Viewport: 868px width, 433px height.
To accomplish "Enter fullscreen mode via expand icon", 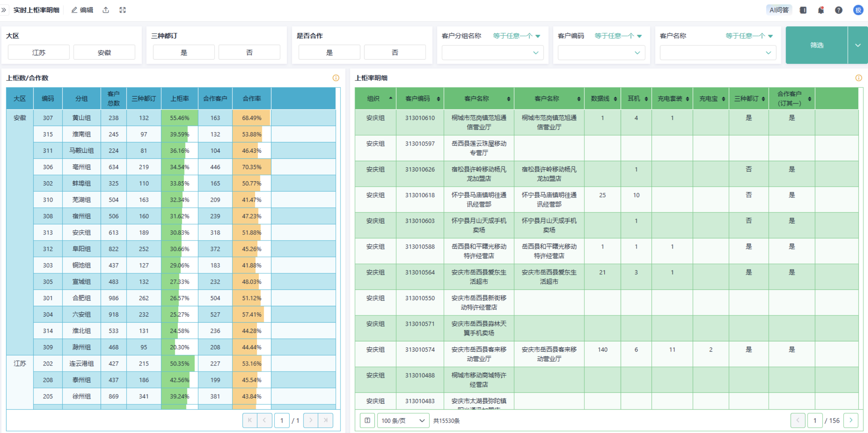I will pyautogui.click(x=123, y=10).
